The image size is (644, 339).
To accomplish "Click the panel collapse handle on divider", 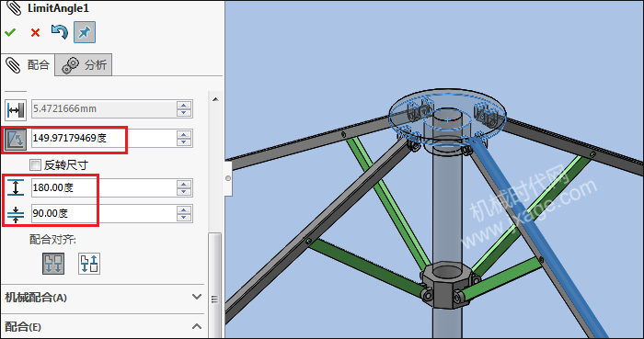I will pos(228,178).
